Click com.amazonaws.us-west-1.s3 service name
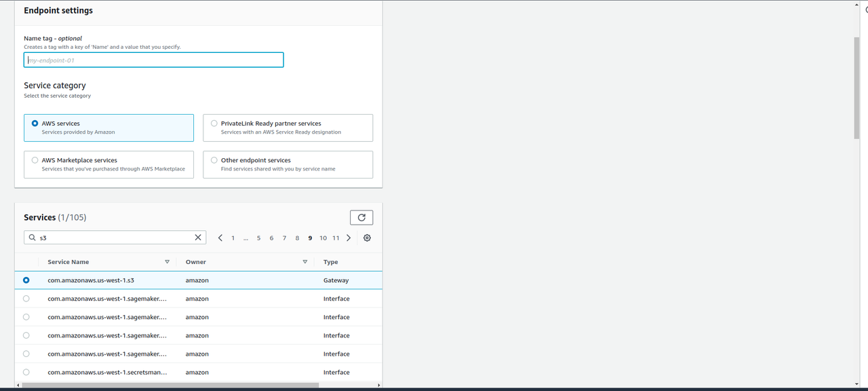The height and width of the screenshot is (391, 868). pyautogui.click(x=91, y=280)
